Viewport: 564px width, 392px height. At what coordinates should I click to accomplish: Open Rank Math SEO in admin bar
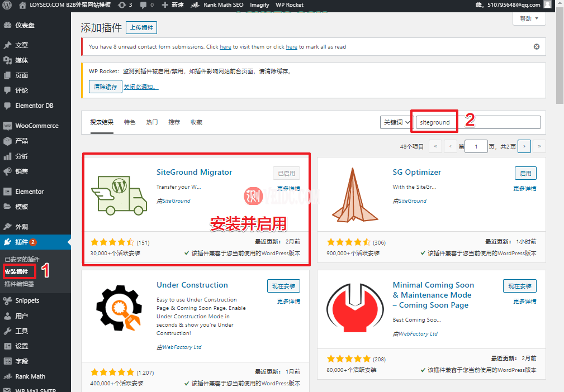[217, 4]
